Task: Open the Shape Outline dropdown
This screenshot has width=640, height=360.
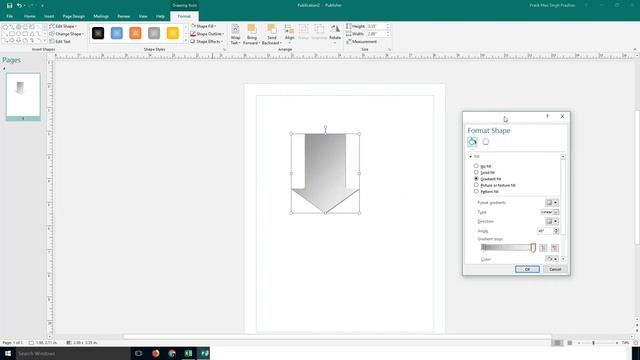Action: 207,34
